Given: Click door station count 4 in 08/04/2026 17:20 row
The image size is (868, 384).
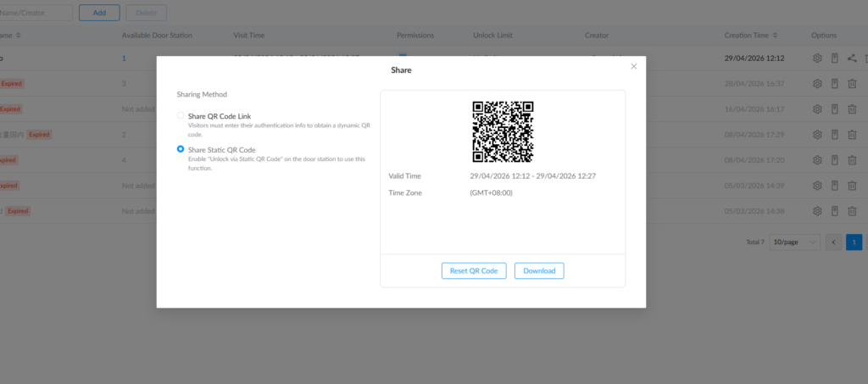Looking at the screenshot, I should (x=124, y=160).
